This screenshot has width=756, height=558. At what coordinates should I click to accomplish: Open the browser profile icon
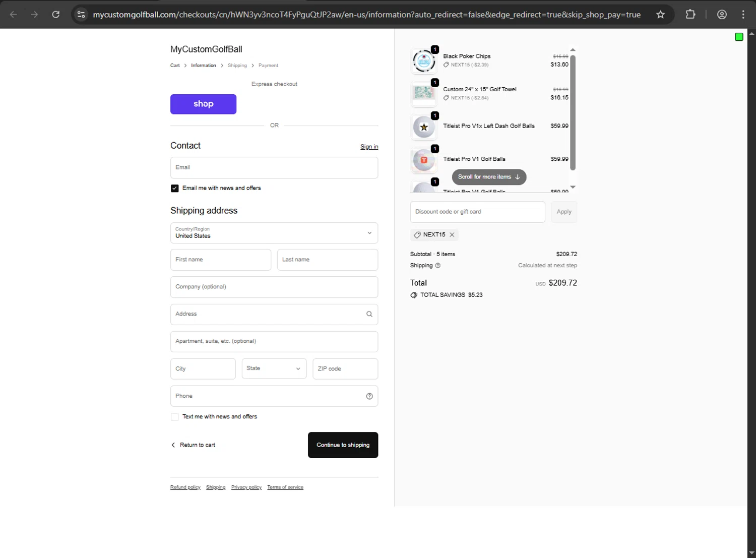[722, 15]
